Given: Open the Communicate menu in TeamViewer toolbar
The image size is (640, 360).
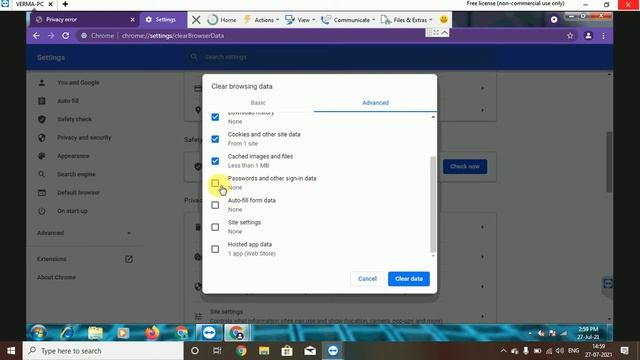Looking at the screenshot, I should pyautogui.click(x=348, y=20).
